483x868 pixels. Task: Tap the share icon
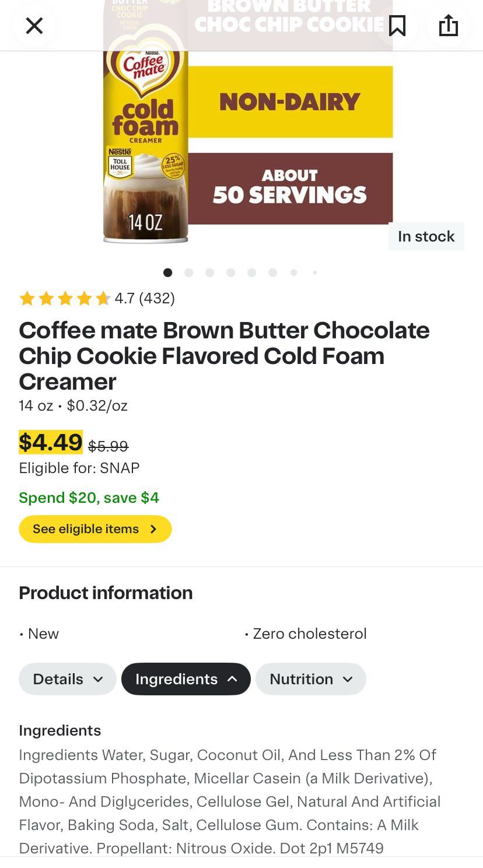(448, 26)
